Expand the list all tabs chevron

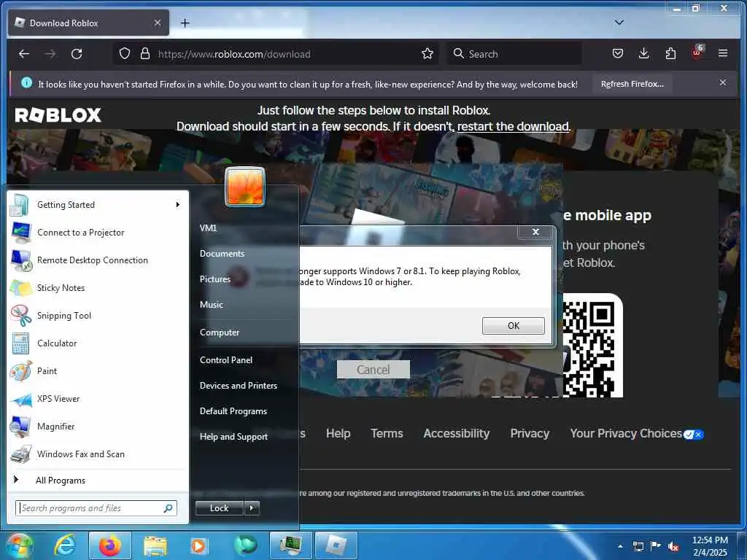pos(619,23)
